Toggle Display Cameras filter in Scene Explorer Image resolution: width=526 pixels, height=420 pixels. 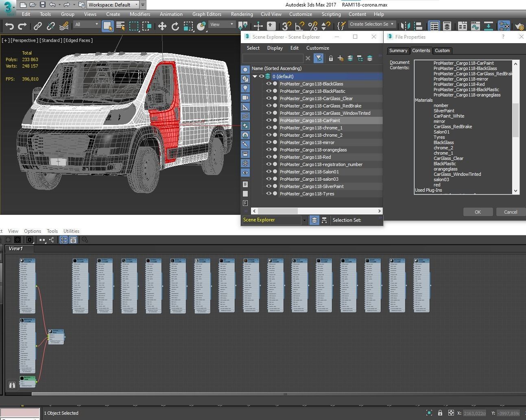[x=245, y=98]
